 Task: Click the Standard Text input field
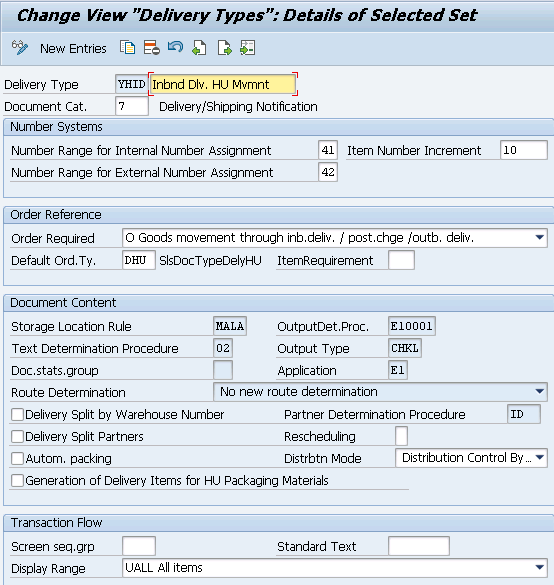(x=419, y=546)
